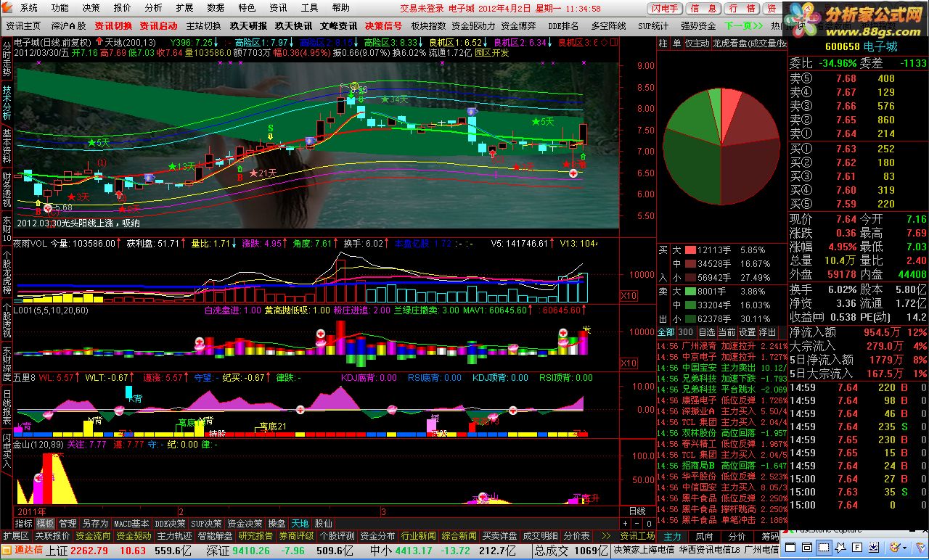The width and height of the screenshot is (929, 560).
Task: Select the 风向 right panel tab
Action: click(x=704, y=536)
